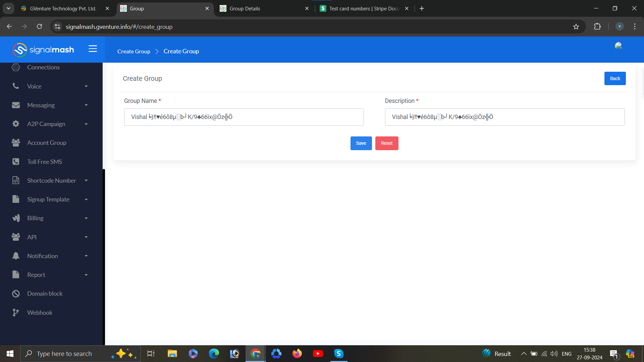This screenshot has height=362, width=644.
Task: Expand the Messaging submenu
Action: pos(86,105)
